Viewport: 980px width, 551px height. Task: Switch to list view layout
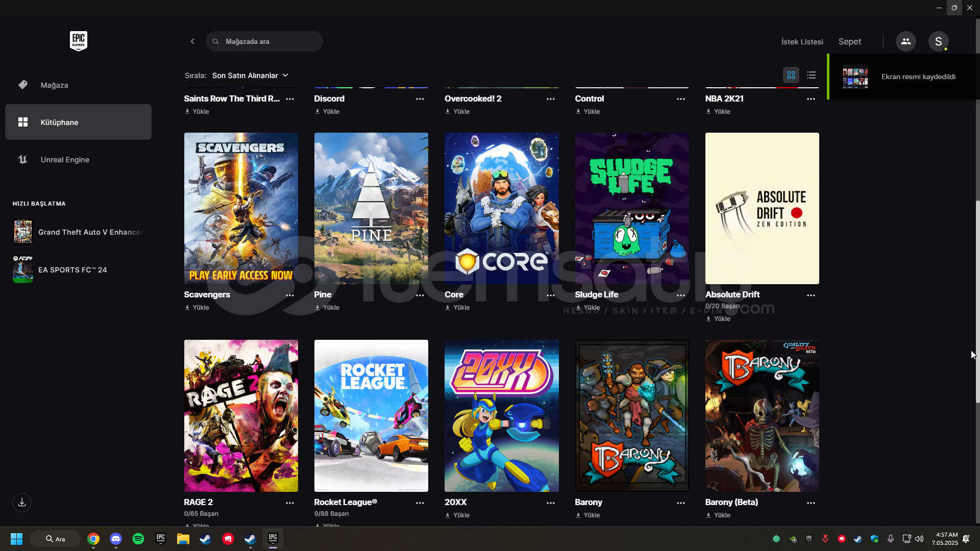pyautogui.click(x=812, y=76)
